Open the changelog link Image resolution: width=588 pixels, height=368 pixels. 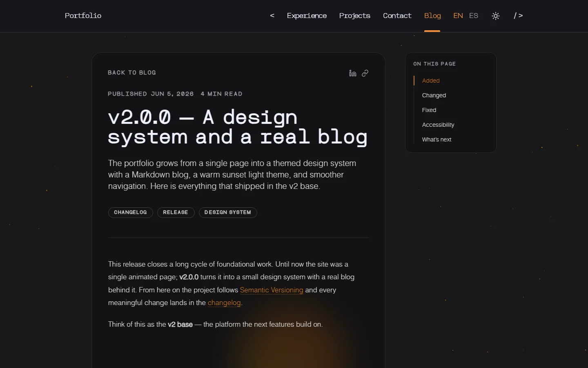pyautogui.click(x=224, y=303)
